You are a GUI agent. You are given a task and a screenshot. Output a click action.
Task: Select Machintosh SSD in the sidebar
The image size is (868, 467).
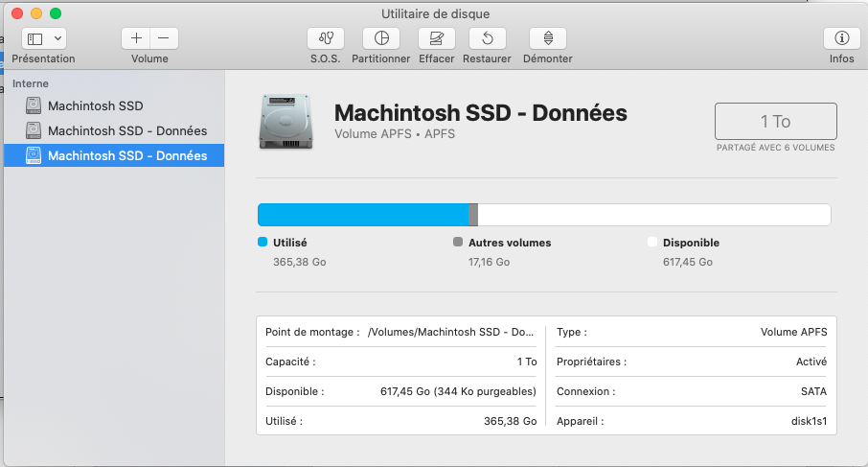[95, 105]
